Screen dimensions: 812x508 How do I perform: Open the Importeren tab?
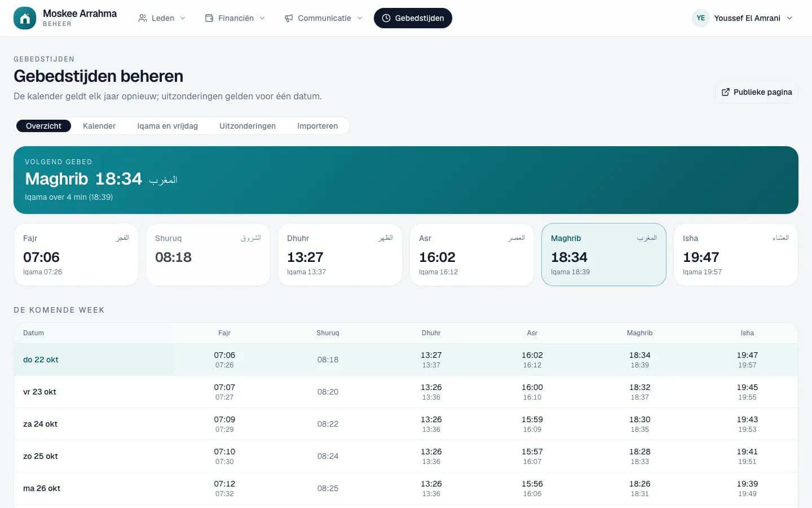(x=317, y=126)
